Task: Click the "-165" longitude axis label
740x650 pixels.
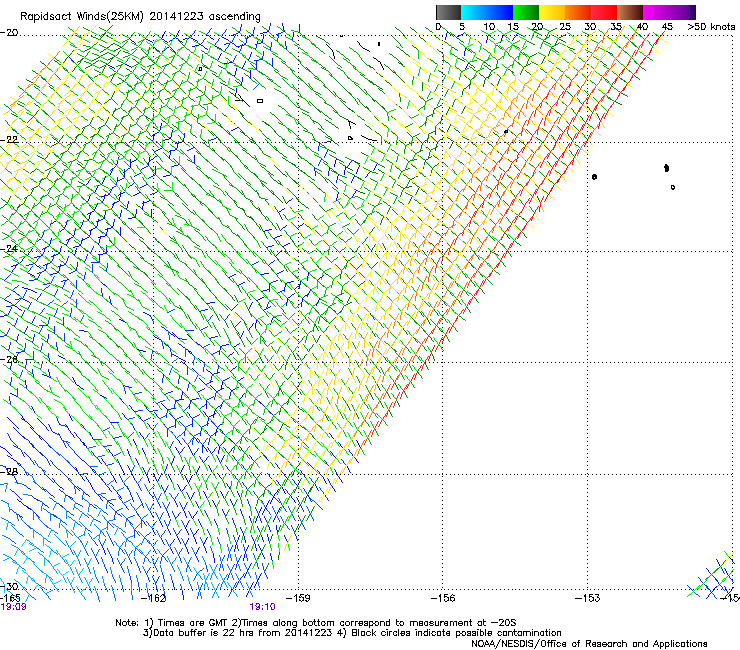Action: coord(10,598)
